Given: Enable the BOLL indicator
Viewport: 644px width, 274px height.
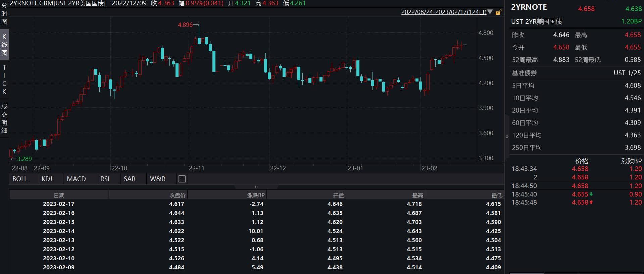Looking at the screenshot, I should coord(20,179).
